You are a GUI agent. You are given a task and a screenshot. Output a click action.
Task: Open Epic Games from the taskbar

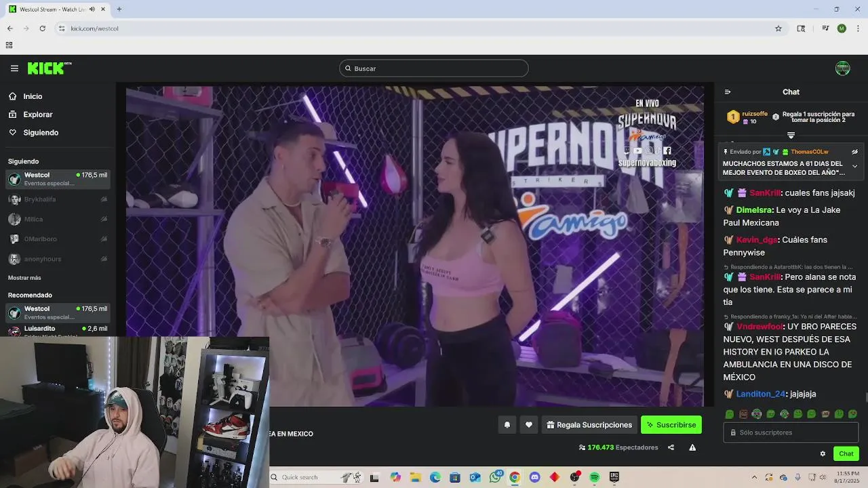[614, 477]
